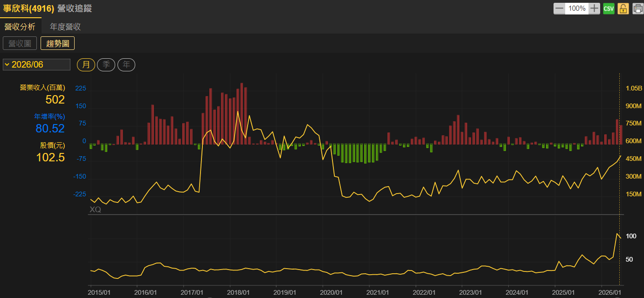Click the 100% zoom level field
The image size is (644, 298).
coord(577,8)
